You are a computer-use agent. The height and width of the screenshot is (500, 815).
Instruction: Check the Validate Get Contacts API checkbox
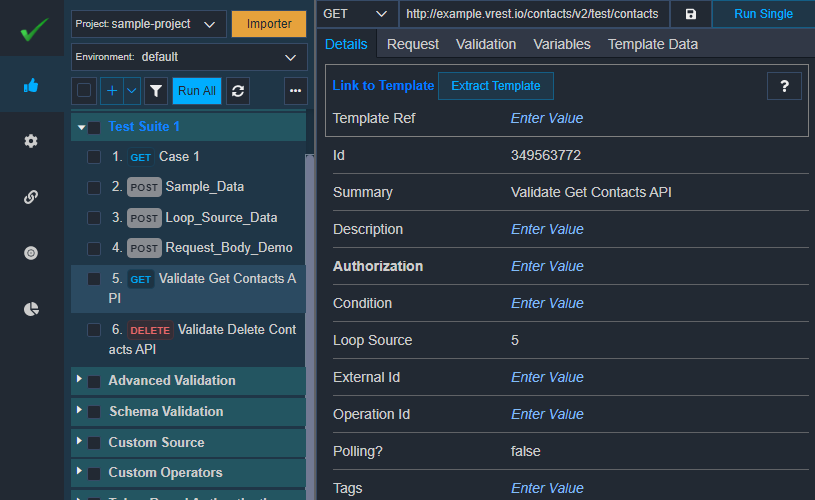click(94, 279)
